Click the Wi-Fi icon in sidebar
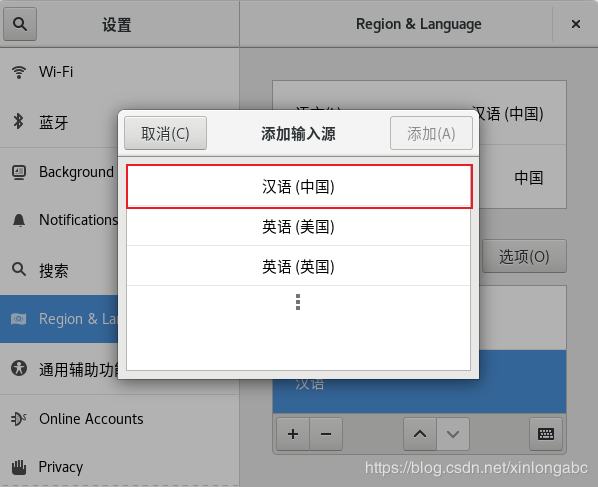 19,72
